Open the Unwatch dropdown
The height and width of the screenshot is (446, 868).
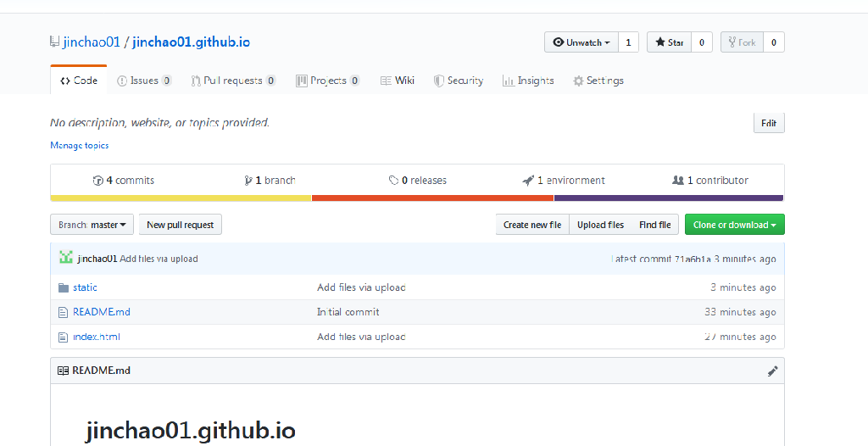point(581,42)
